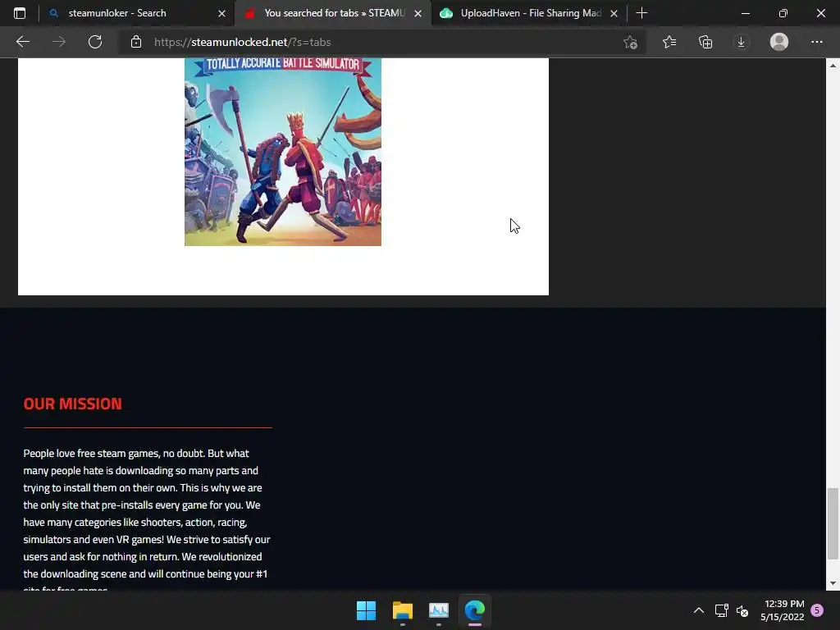Open the Favorites list

669,42
